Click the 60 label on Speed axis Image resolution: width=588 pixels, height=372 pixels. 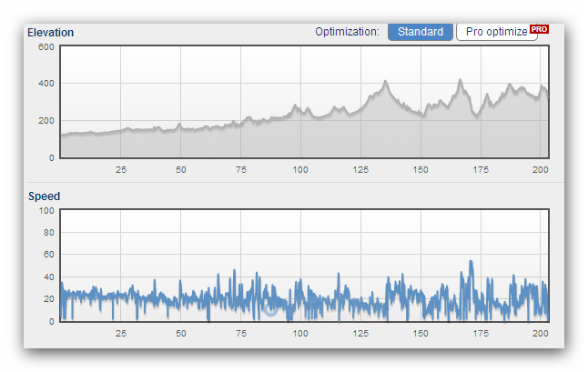tap(48, 255)
